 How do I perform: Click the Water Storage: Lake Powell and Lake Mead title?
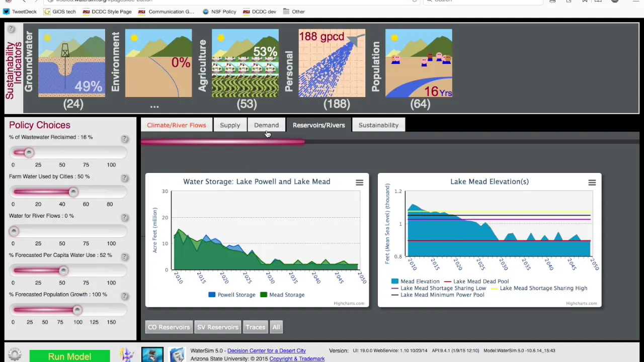tap(257, 182)
